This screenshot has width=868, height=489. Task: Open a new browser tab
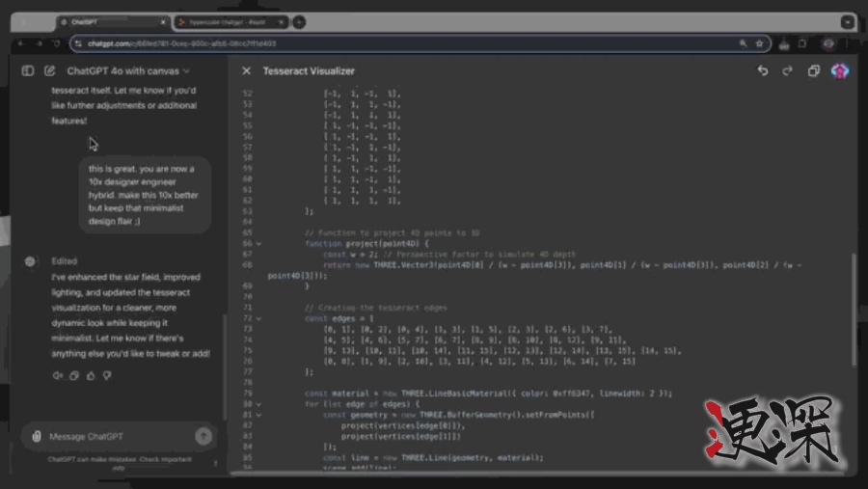click(299, 22)
